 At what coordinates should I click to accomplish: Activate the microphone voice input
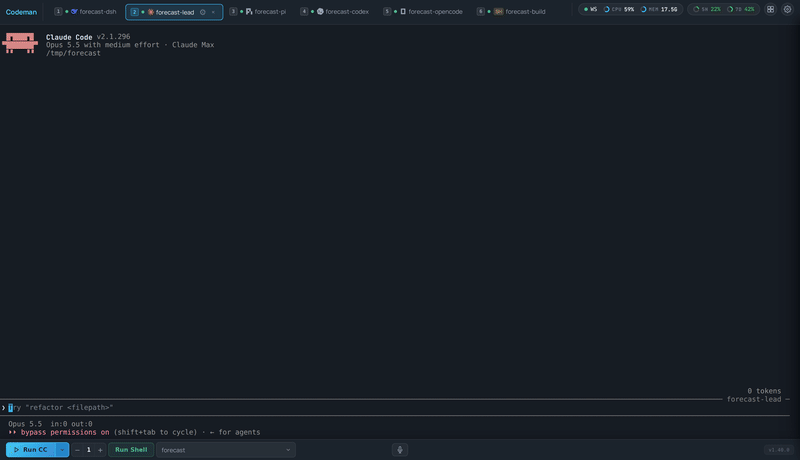click(x=399, y=450)
